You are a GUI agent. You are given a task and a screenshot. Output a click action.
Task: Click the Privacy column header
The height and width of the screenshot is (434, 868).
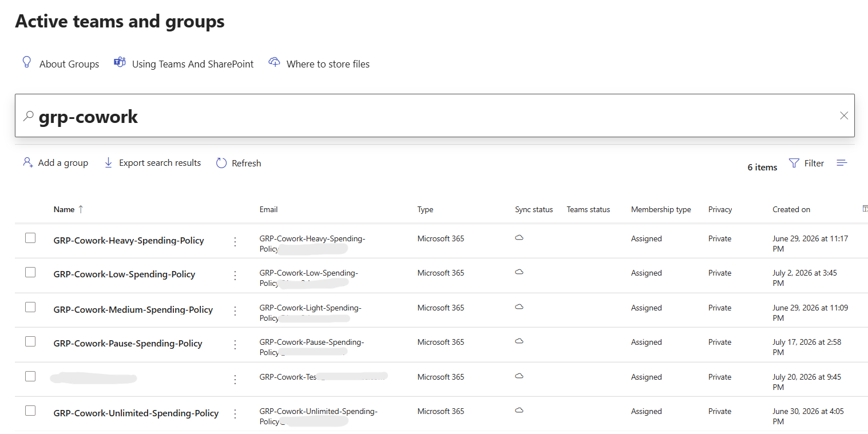(720, 209)
